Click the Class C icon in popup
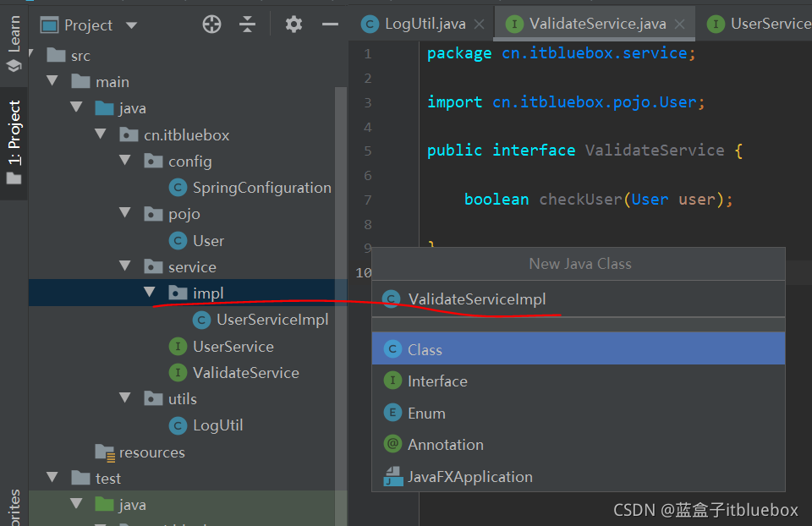 click(392, 349)
